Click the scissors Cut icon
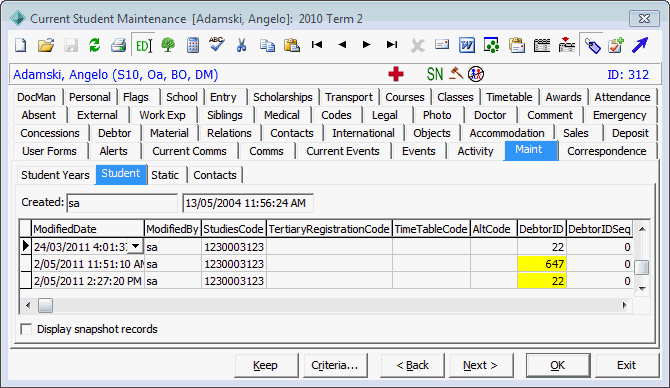 [241, 45]
